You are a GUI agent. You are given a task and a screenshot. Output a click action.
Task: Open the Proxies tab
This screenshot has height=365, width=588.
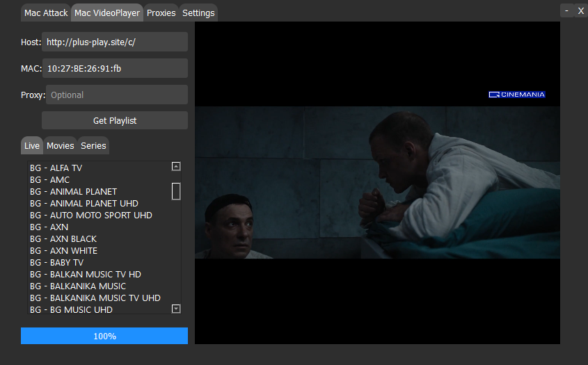click(161, 13)
